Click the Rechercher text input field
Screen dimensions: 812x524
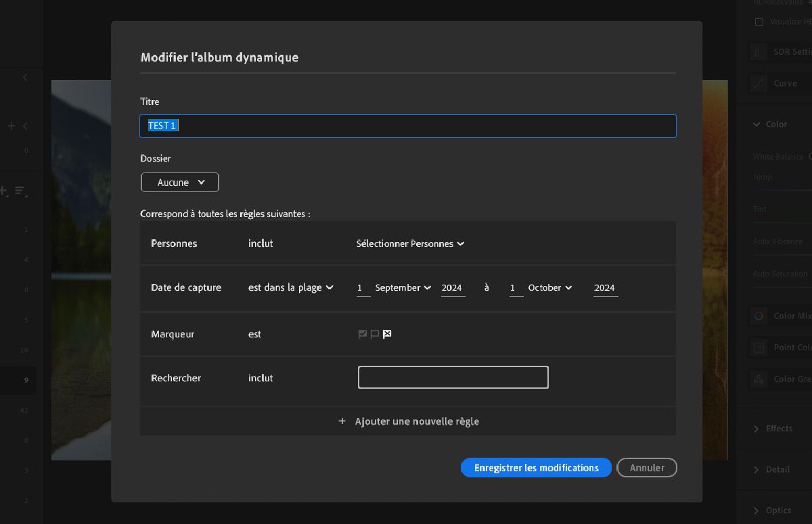click(453, 377)
